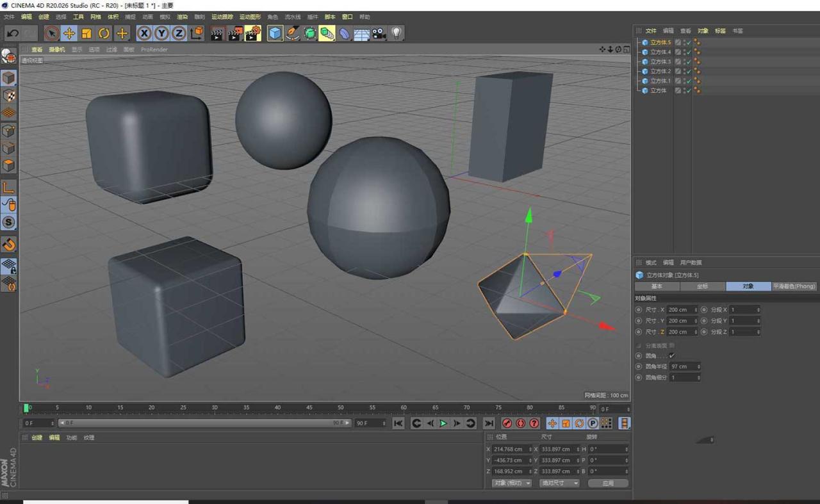This screenshot has height=504, width=820.
Task: Open the render settings icon on the toolbar
Action: [x=252, y=33]
